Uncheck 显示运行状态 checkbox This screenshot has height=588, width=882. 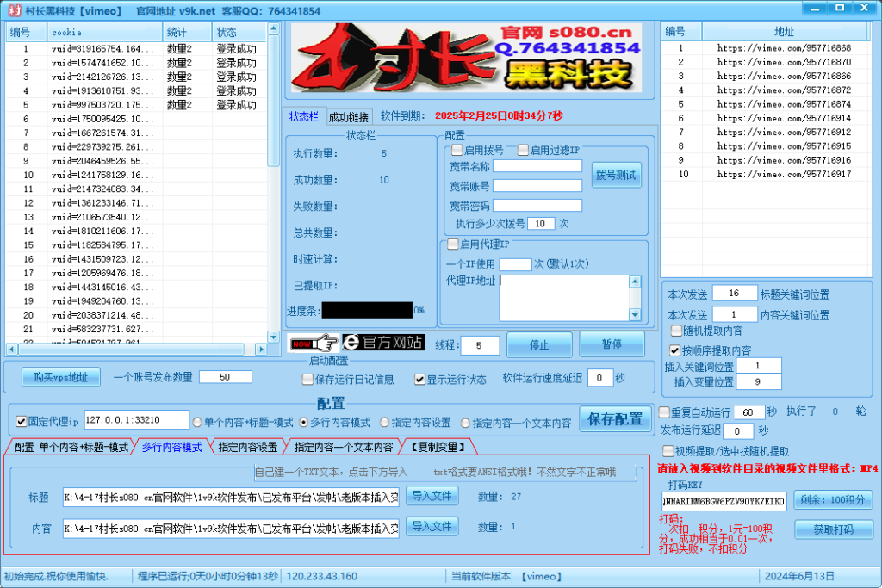[x=419, y=380]
